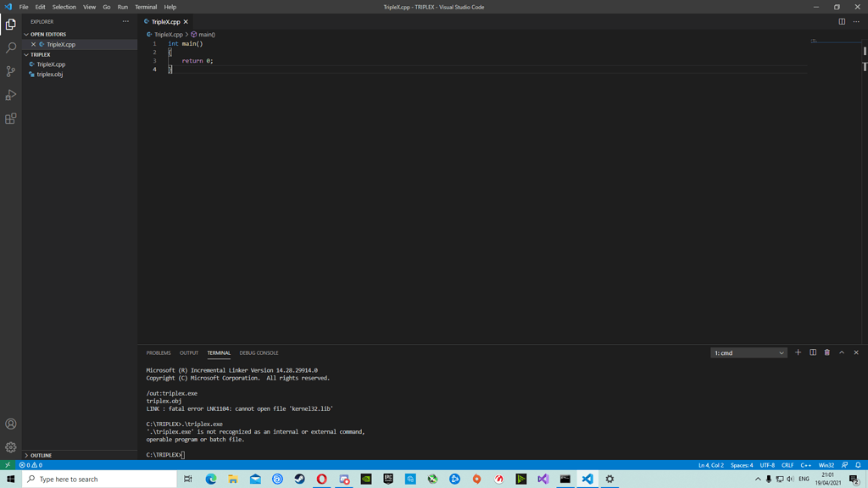Toggle the split editor layout icon
This screenshot has width=868, height=488.
(x=842, y=21)
